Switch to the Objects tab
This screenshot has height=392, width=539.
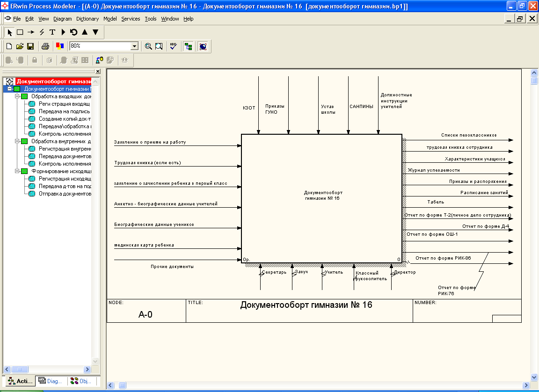click(81, 381)
